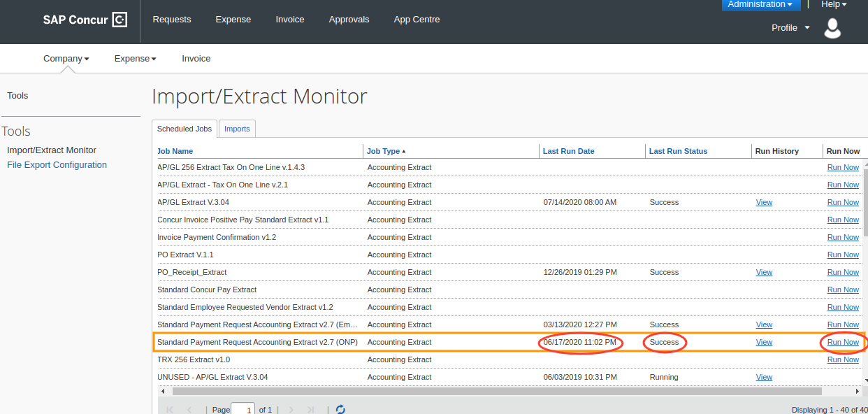Click the vertical scrollbar of the jobs table
This screenshot has width=868, height=414.
coord(865,203)
